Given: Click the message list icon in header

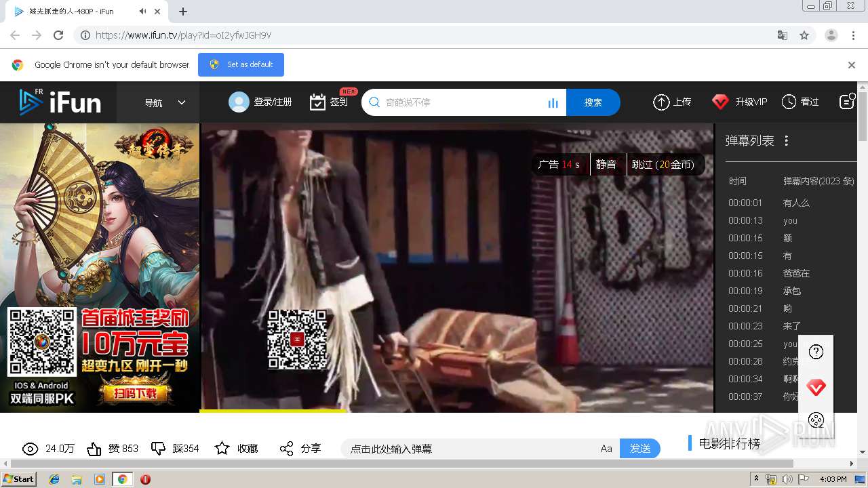Looking at the screenshot, I should [x=847, y=102].
